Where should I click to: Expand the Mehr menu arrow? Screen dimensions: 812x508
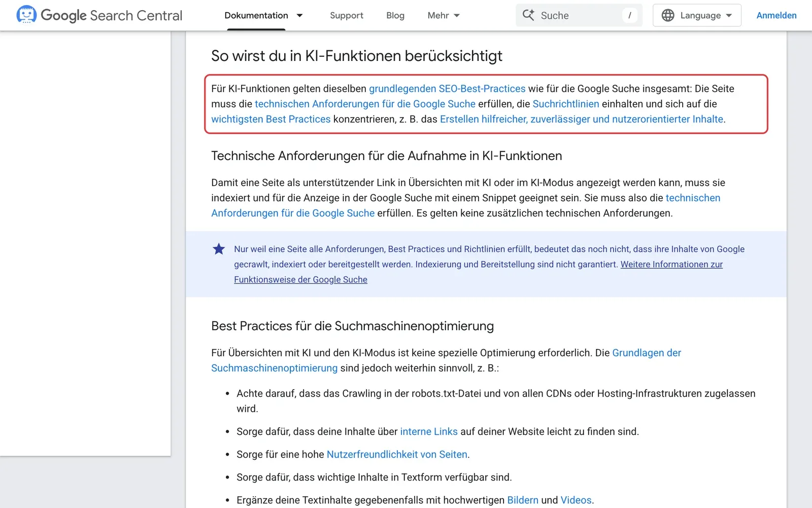tap(457, 15)
